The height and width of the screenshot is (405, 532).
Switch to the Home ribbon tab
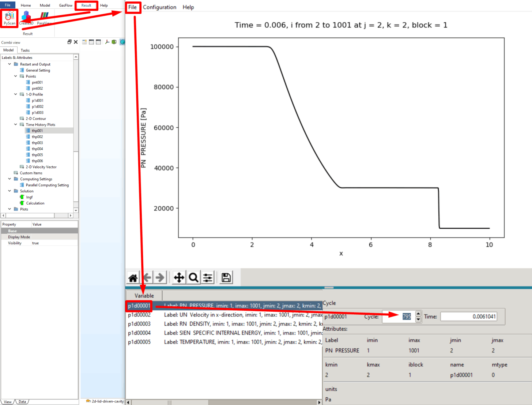tap(26, 5)
